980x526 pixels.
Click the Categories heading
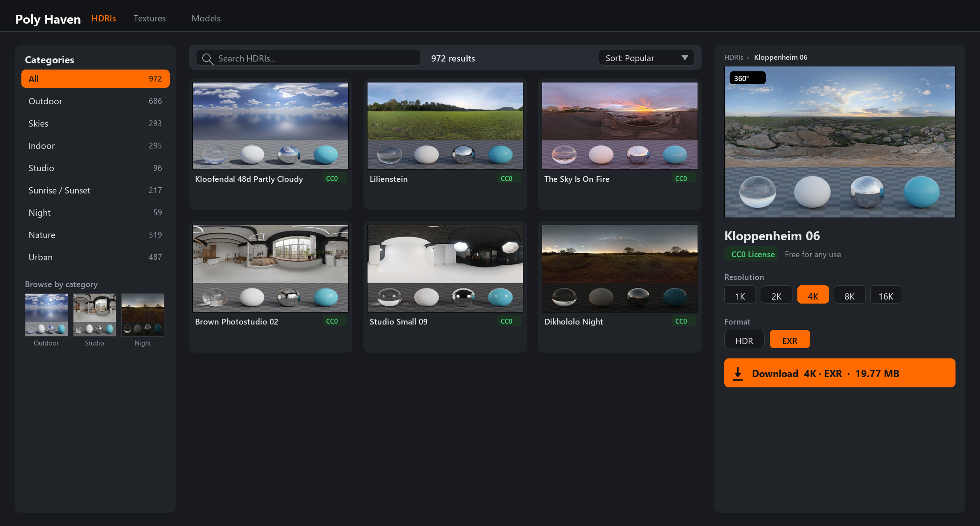(x=49, y=59)
